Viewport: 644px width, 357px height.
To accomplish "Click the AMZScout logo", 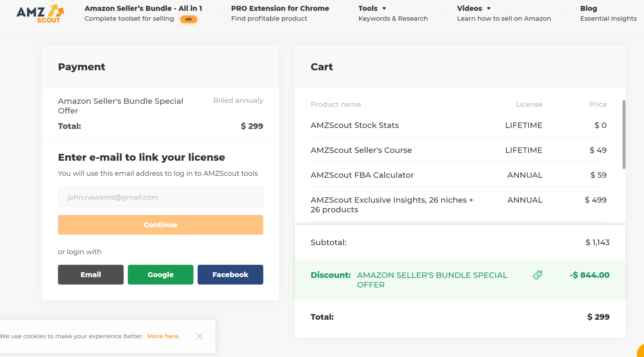I will click(40, 14).
